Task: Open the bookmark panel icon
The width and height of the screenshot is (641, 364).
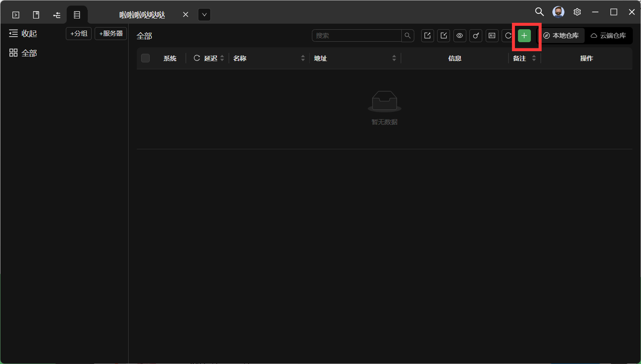Action: tap(36, 15)
